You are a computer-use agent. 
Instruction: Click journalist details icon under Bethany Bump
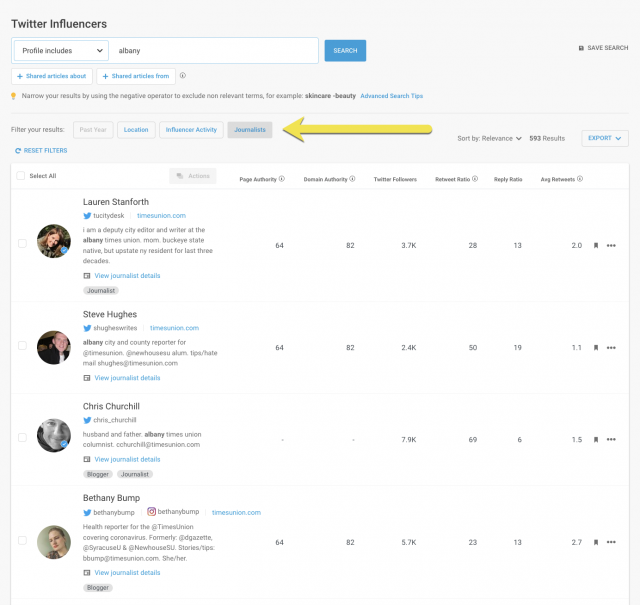click(87, 573)
